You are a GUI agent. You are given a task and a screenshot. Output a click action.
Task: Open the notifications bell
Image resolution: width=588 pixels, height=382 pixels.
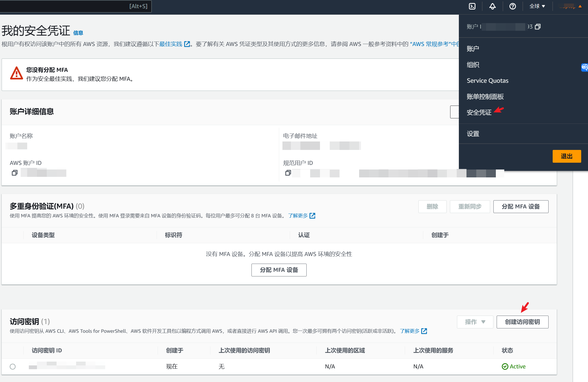point(492,6)
